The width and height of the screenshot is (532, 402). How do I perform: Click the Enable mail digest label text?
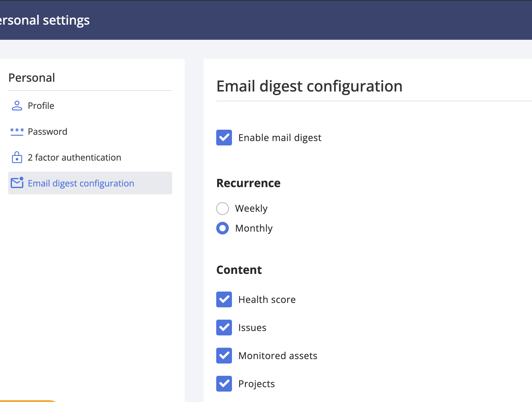coord(280,138)
